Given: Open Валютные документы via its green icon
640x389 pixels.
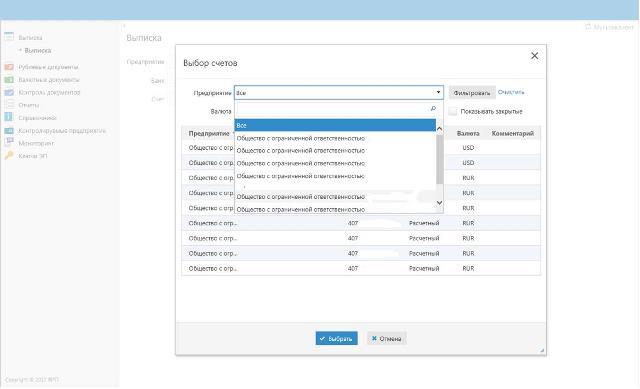Looking at the screenshot, I should coord(9,80).
